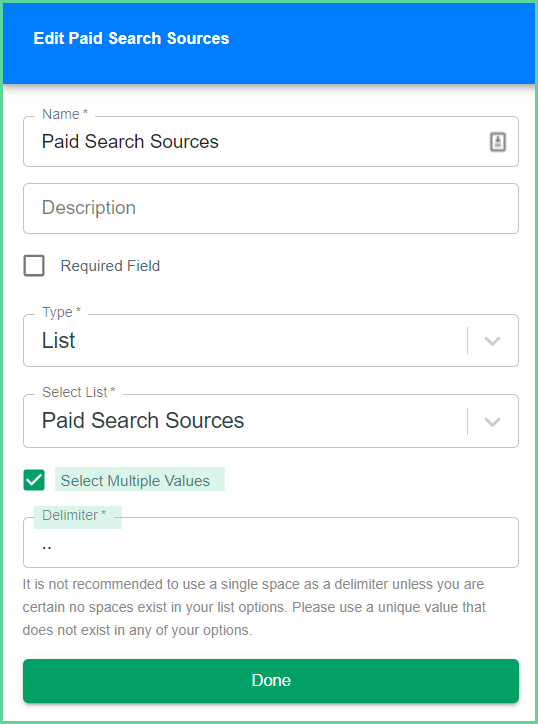Click the highlighted Delimiter field label

click(x=74, y=515)
